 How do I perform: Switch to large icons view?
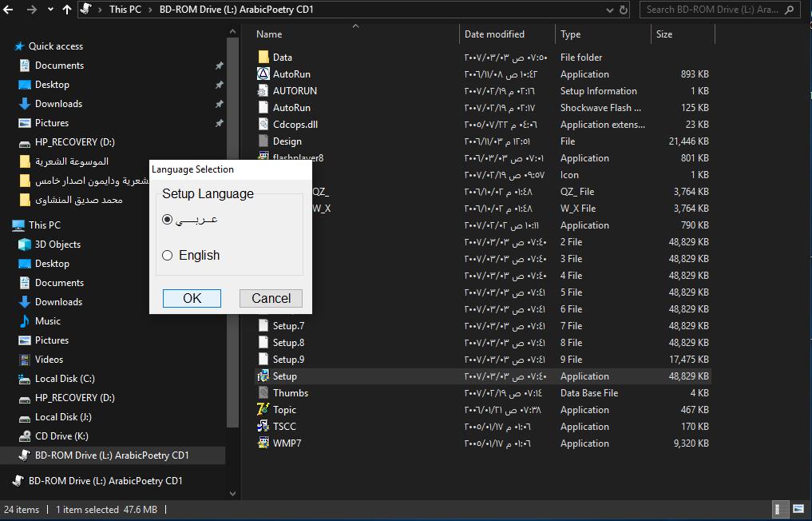(x=798, y=509)
